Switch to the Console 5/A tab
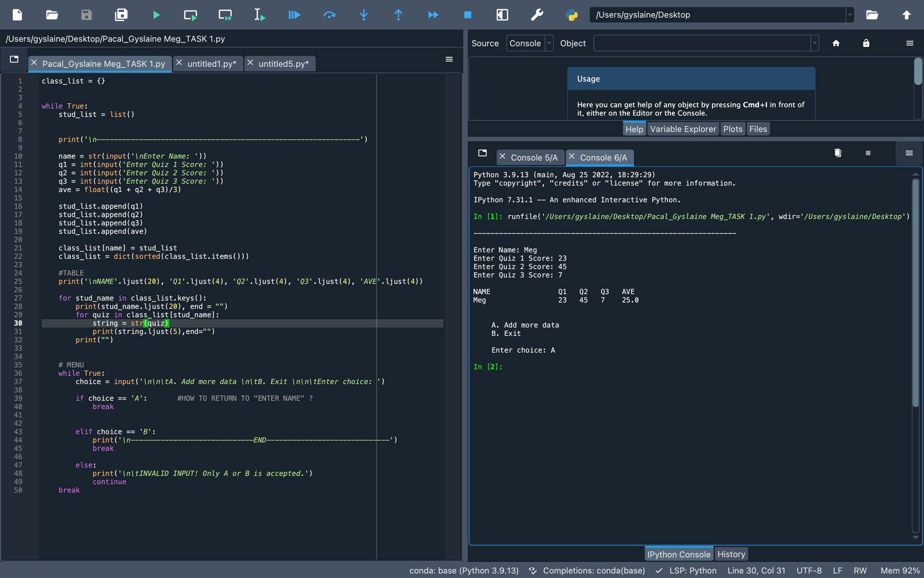Image resolution: width=924 pixels, height=578 pixels. pyautogui.click(x=534, y=158)
